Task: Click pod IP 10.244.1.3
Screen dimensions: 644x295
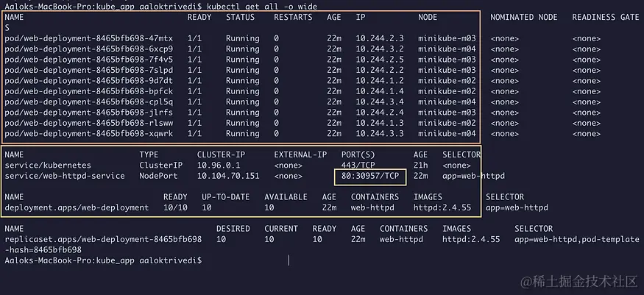Action: [380, 123]
